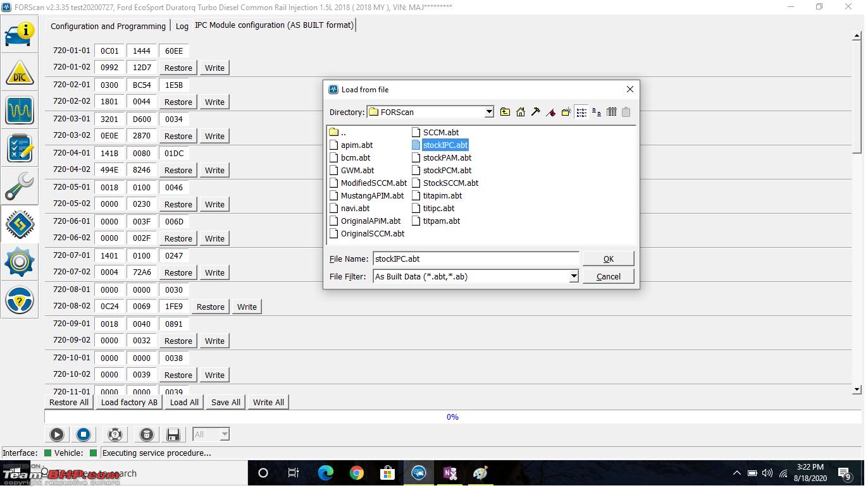Open the oscilloscope dashboard section
The height and width of the screenshot is (488, 868).
point(20,110)
